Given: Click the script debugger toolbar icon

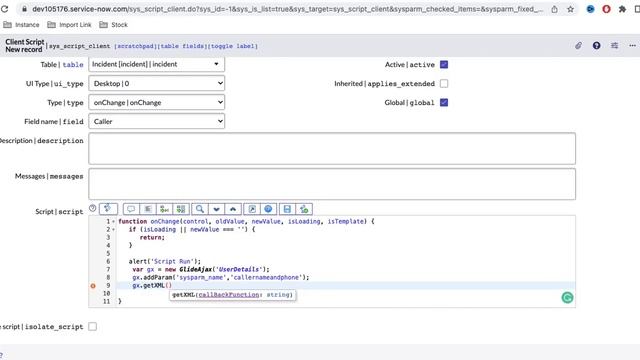Looking at the screenshot, I should pos(304,209).
